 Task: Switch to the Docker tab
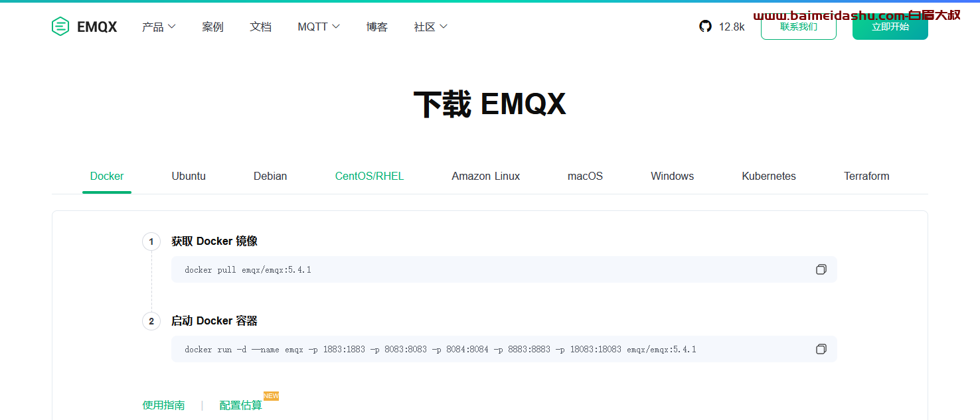[x=107, y=176]
